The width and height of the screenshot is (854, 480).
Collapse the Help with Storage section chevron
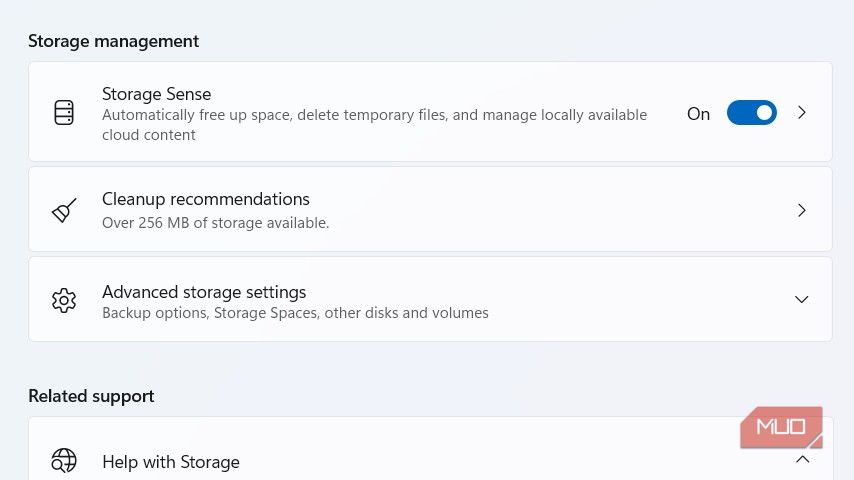pos(802,460)
